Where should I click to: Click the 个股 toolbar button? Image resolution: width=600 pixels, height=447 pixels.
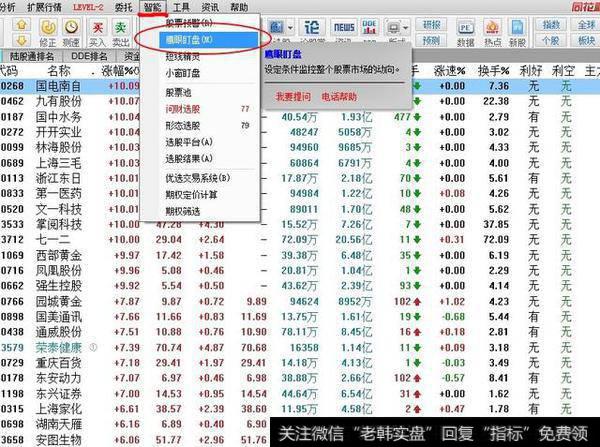tap(551, 40)
